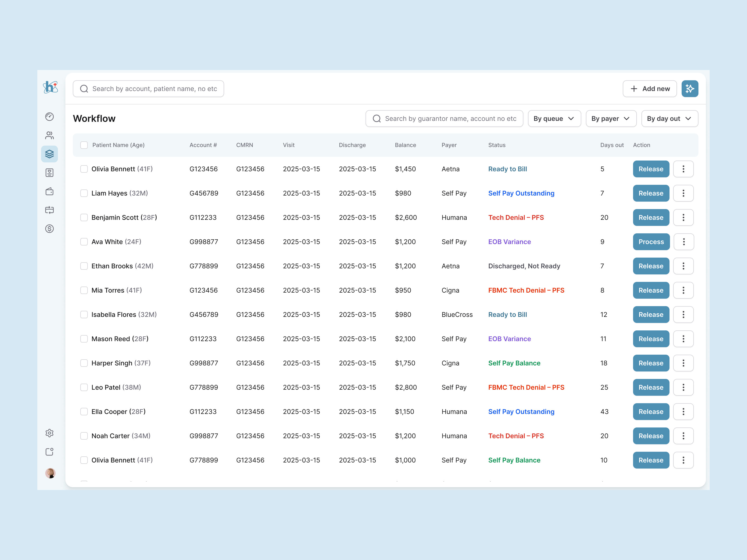The width and height of the screenshot is (747, 560).
Task: Open the three-dot menu on Liam Hayes's row
Action: pyautogui.click(x=684, y=193)
